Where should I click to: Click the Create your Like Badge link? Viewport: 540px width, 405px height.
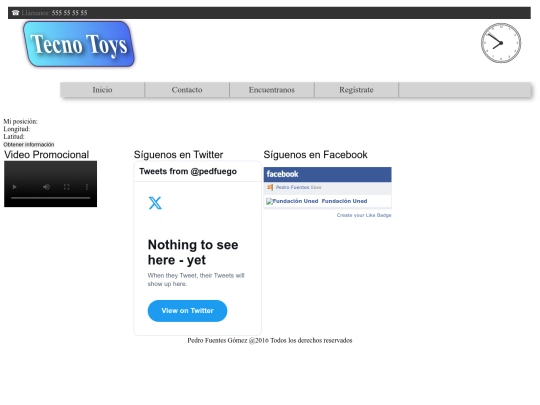click(x=364, y=215)
